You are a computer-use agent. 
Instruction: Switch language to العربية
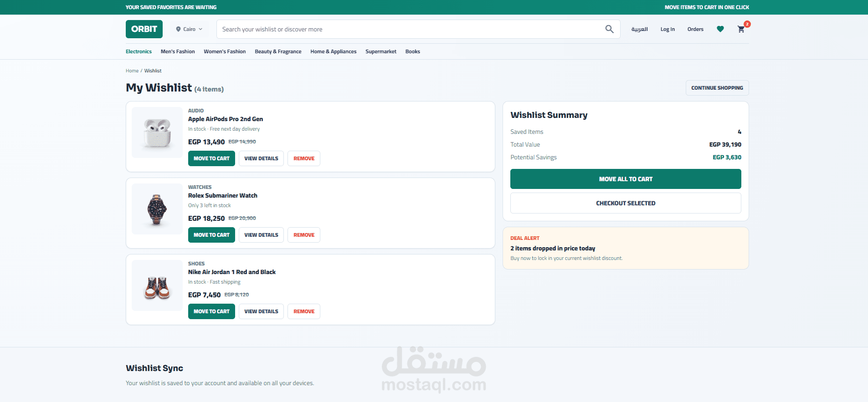coord(639,29)
